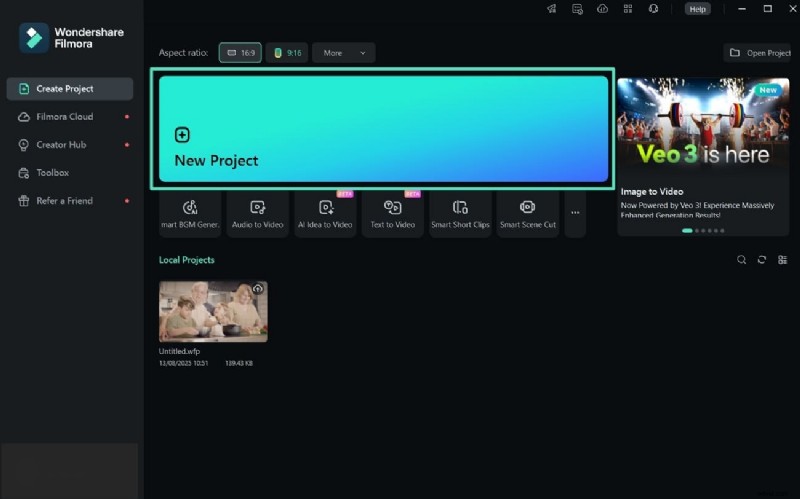Viewport: 800px width, 499px height.
Task: Refresh the local projects list
Action: tap(762, 260)
